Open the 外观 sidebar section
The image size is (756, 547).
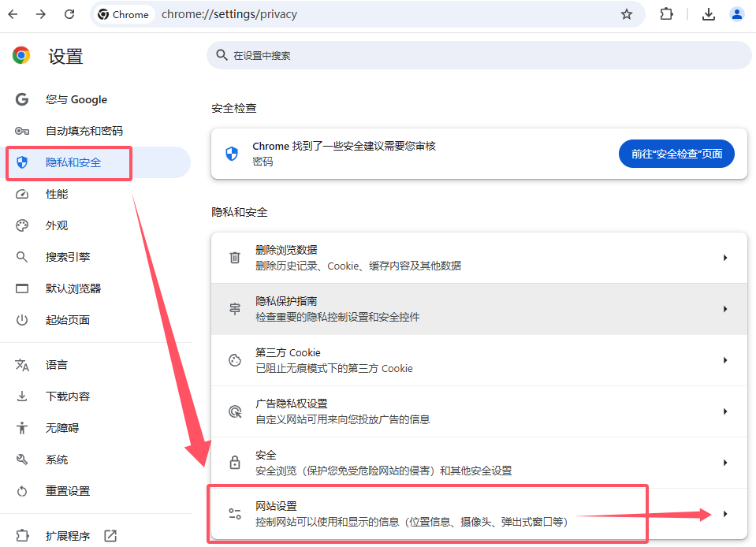coord(57,225)
